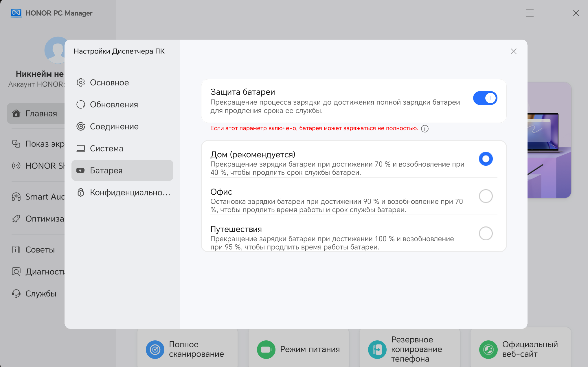Screen dimensions: 588x367
Task: Click the HONOR PC Manager logo
Action: tap(16, 13)
